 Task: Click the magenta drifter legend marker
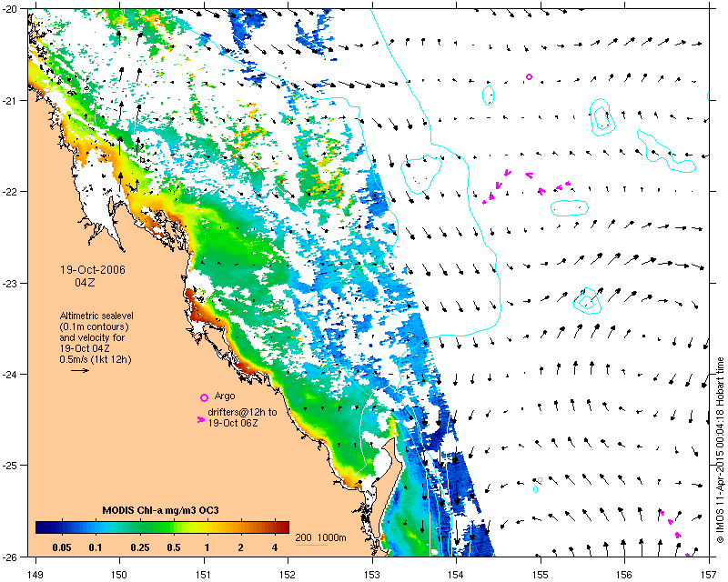tap(200, 419)
